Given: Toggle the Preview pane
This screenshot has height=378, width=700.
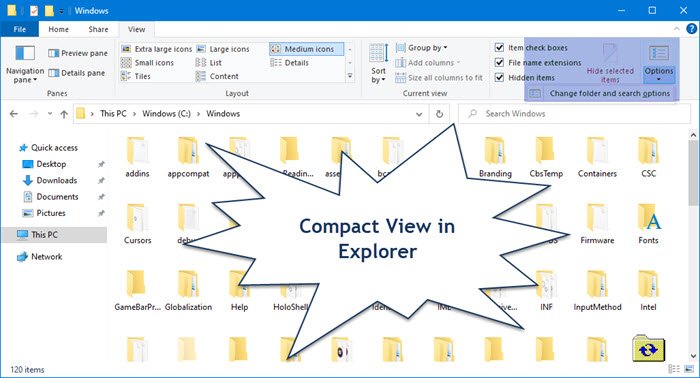Looking at the screenshot, I should point(78,53).
